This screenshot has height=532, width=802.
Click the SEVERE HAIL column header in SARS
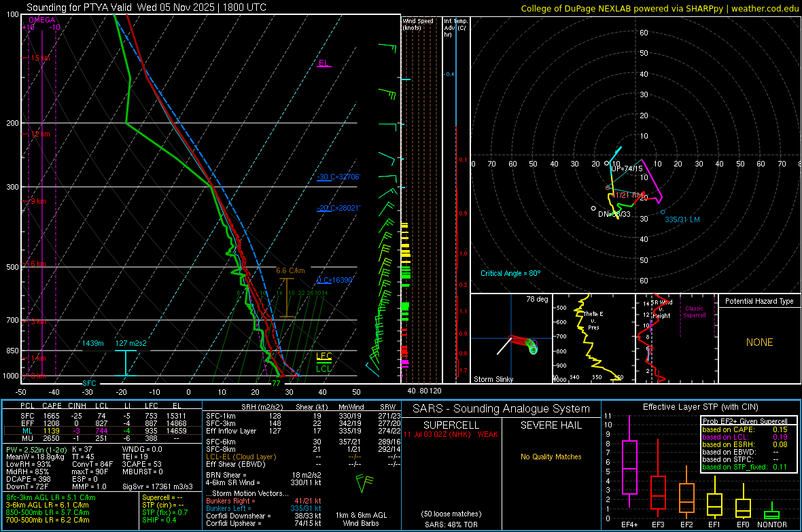click(551, 425)
